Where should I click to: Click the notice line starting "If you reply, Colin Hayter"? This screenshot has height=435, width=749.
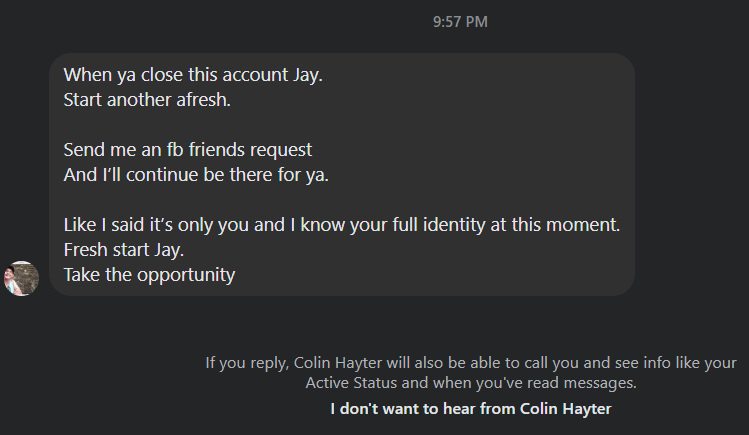click(471, 363)
